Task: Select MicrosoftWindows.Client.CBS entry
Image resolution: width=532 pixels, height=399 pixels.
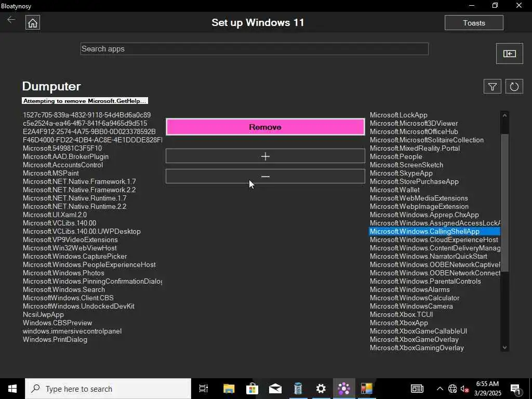Action: click(x=68, y=298)
